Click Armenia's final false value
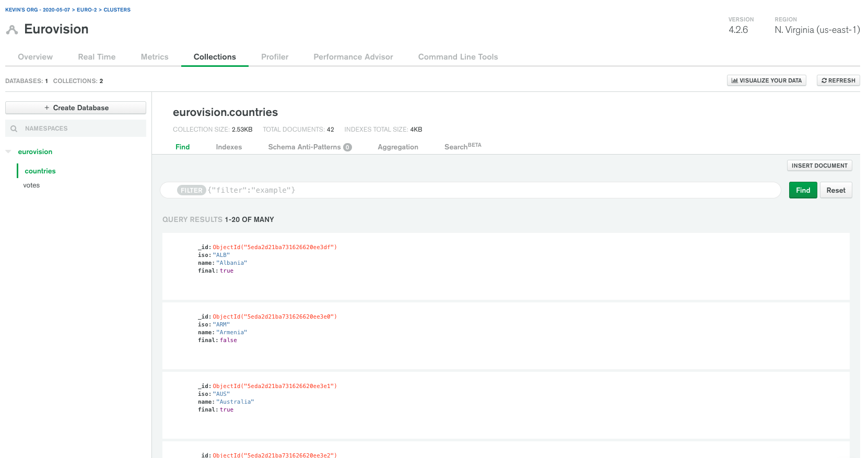 pos(228,340)
